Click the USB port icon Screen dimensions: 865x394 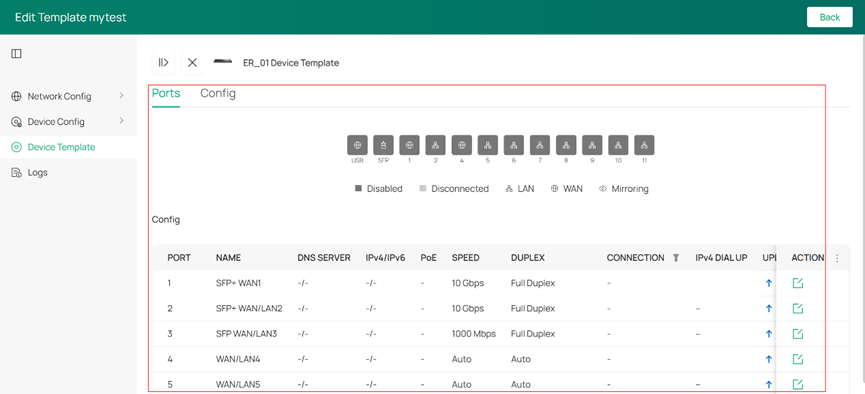pyautogui.click(x=357, y=145)
